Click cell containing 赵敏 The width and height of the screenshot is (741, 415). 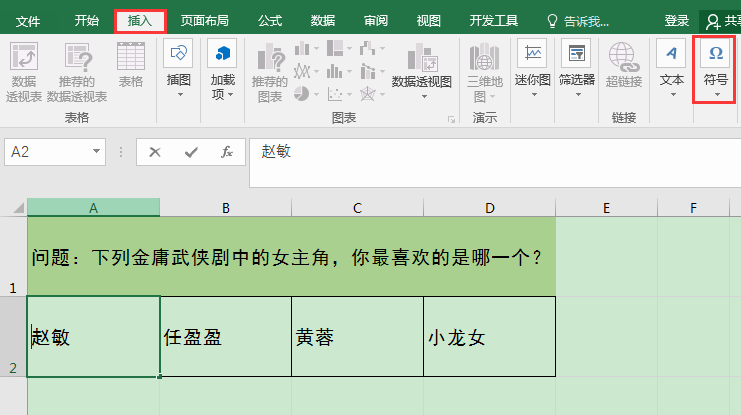point(94,337)
